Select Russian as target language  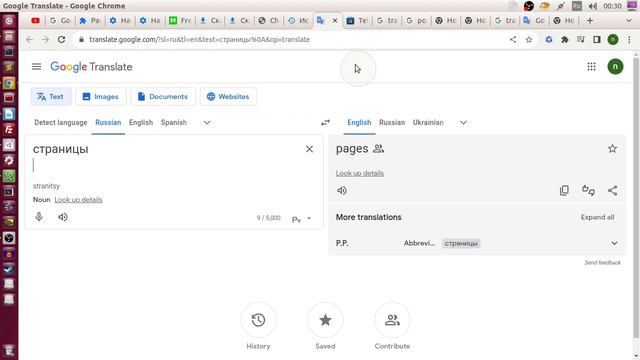(x=392, y=122)
